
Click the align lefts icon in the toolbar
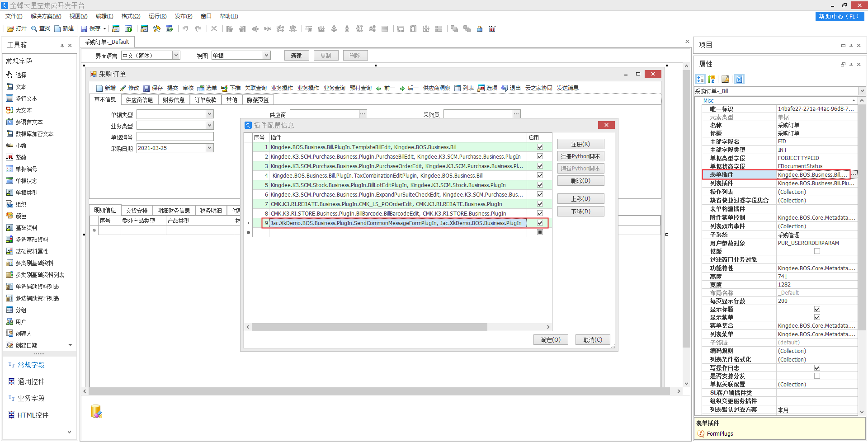tap(230, 28)
